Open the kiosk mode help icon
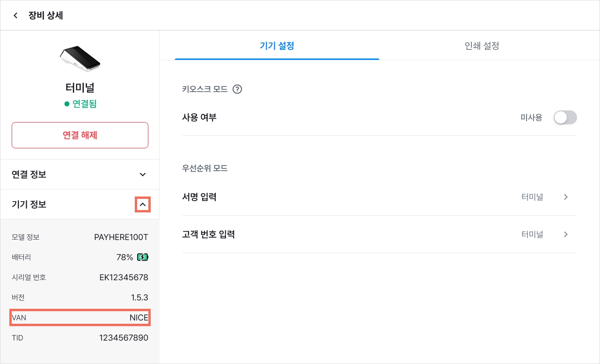 click(237, 89)
